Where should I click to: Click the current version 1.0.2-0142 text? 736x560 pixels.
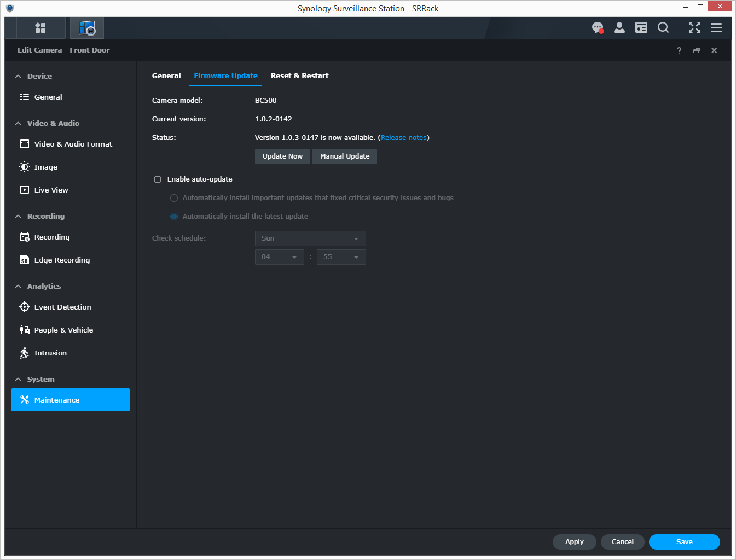point(274,119)
